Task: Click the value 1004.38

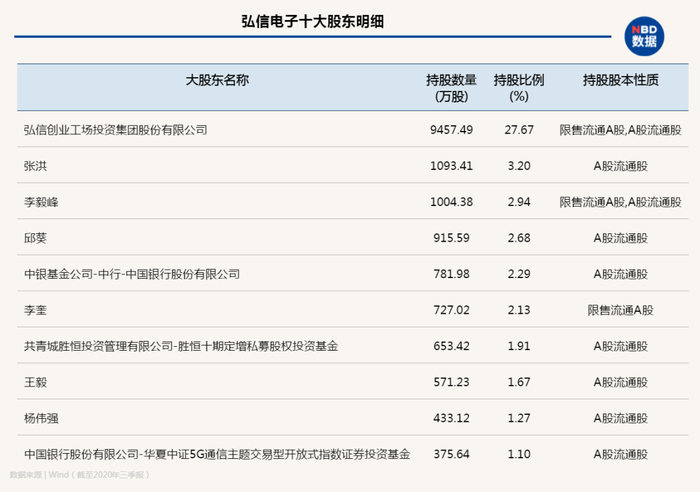Action: [x=451, y=202]
